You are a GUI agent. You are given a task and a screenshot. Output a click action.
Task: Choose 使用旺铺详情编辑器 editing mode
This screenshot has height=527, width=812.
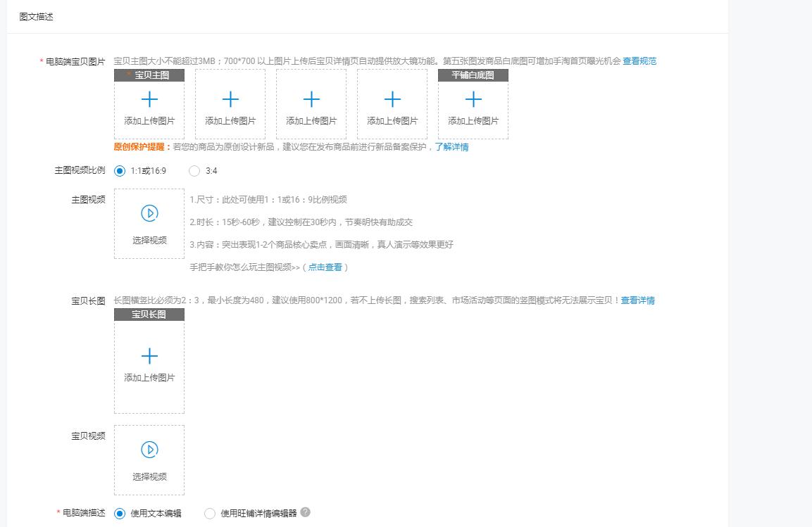pos(210,514)
